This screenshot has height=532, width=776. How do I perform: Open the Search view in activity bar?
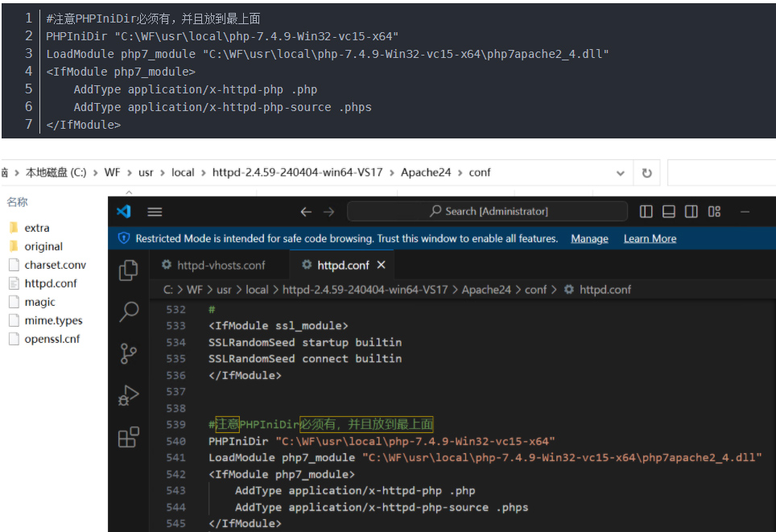tap(128, 312)
